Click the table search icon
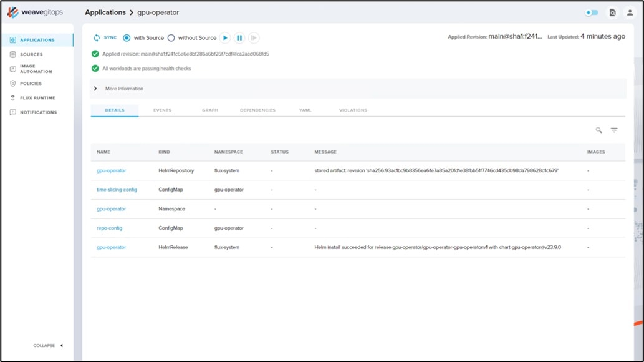The image size is (644, 362). pos(599,130)
